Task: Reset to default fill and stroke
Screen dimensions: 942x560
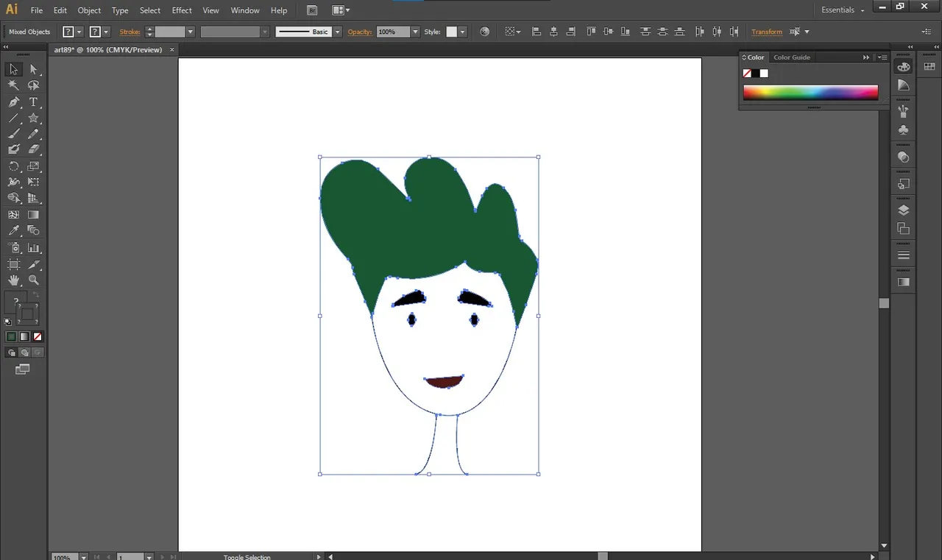Action: tap(8, 322)
